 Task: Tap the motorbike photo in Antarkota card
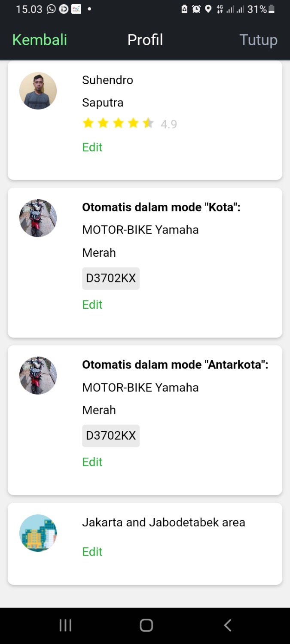click(38, 376)
